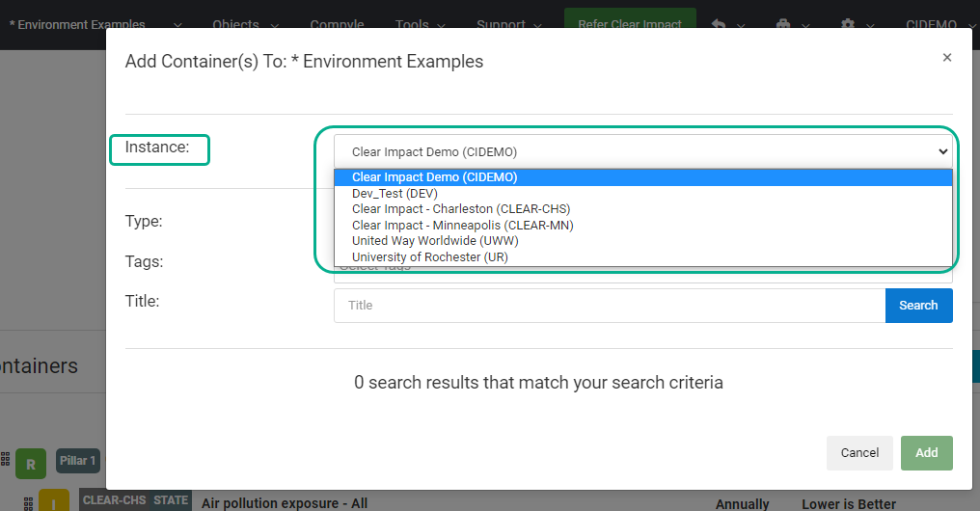Screen dimensions: 980x511
Task: Open the settings gear icon
Action: point(848,25)
